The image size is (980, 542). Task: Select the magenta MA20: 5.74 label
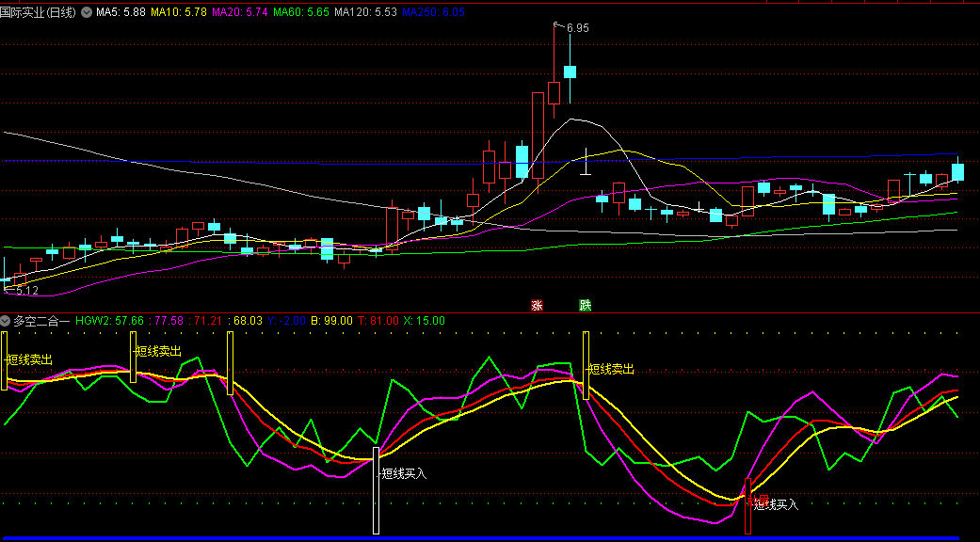(240, 12)
